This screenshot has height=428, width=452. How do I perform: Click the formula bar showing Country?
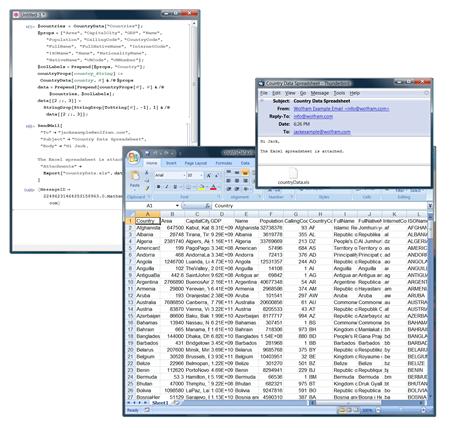pyautogui.click(x=319, y=206)
